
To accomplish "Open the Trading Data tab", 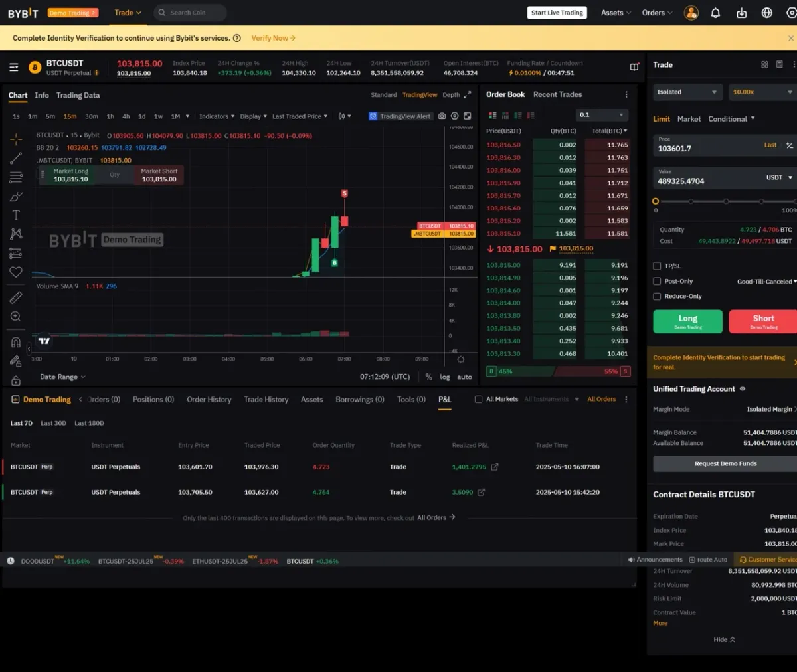I will pyautogui.click(x=78, y=95).
